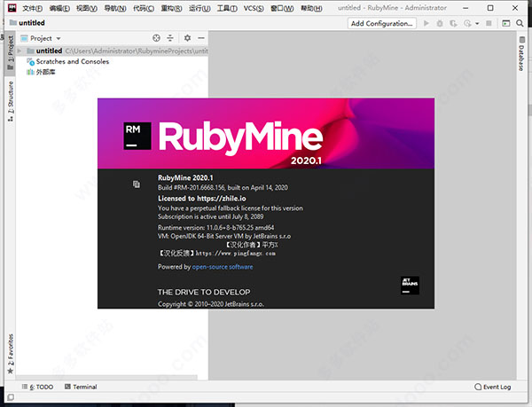The height and width of the screenshot is (407, 532).
Task: Click the JetBrains logo in About dialog
Action: pos(410,286)
